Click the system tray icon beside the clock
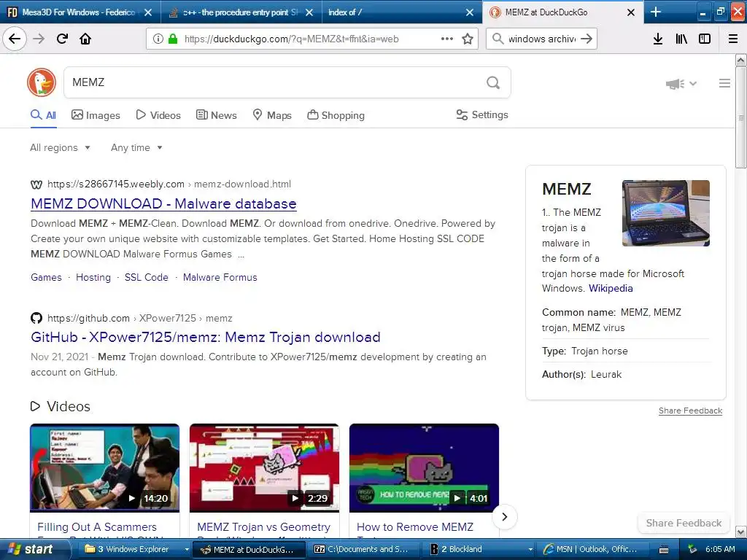The width and height of the screenshot is (747, 560). coord(692,549)
